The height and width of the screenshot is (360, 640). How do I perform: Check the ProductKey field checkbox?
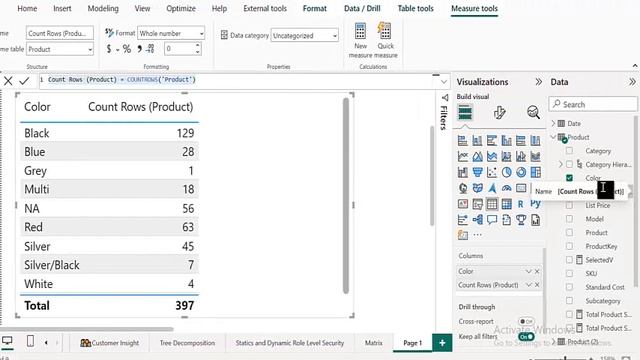pos(569,246)
